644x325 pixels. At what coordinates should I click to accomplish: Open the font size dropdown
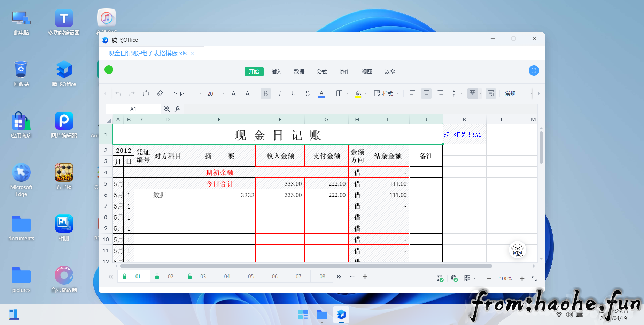[x=223, y=93]
